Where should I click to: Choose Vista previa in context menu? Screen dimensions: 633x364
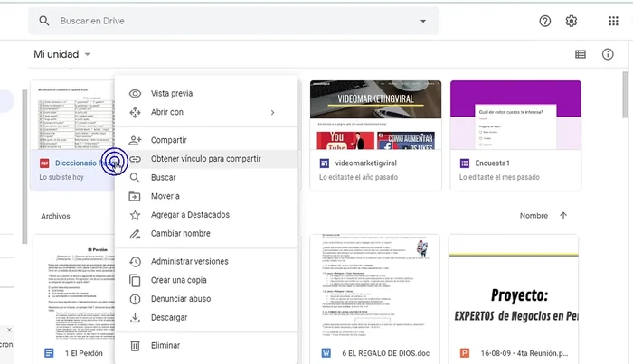[172, 93]
